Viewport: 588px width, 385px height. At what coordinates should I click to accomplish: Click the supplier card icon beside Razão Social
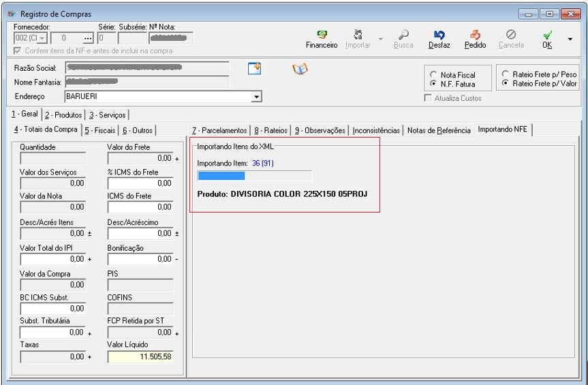click(x=254, y=68)
